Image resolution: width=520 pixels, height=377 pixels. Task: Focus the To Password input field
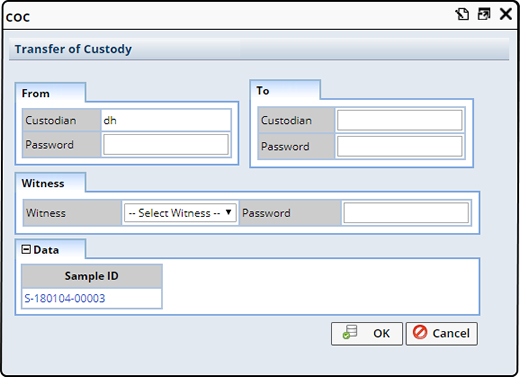pyautogui.click(x=400, y=146)
